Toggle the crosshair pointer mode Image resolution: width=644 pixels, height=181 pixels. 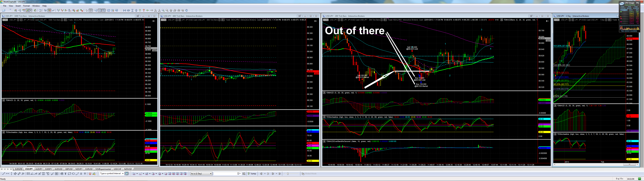(91, 11)
